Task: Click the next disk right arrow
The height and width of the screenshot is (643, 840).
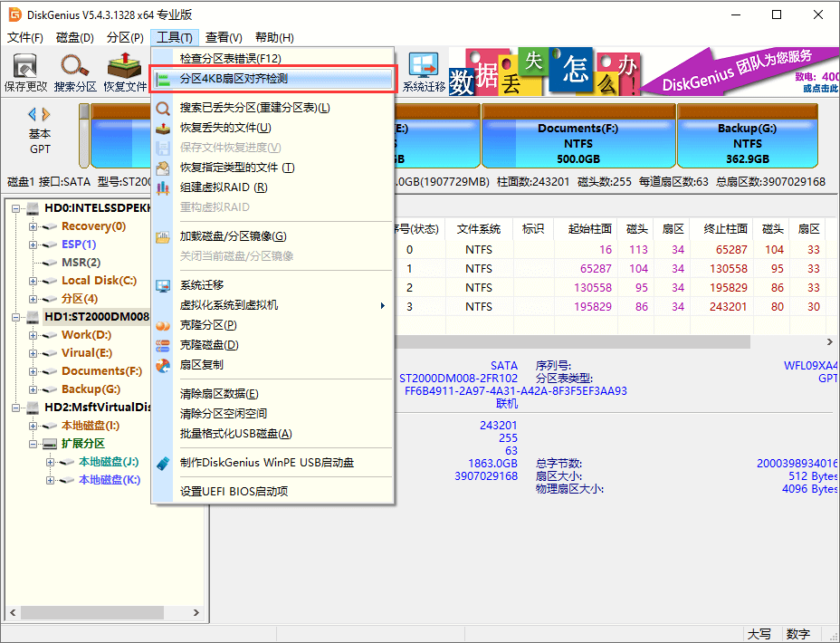Action: tap(46, 114)
